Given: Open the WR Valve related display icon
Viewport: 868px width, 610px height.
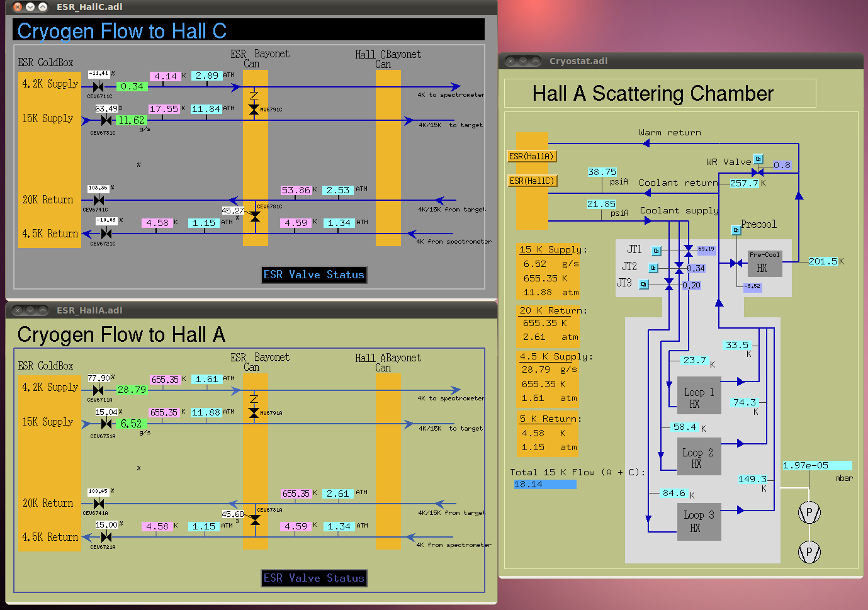Looking at the screenshot, I should coord(758,159).
